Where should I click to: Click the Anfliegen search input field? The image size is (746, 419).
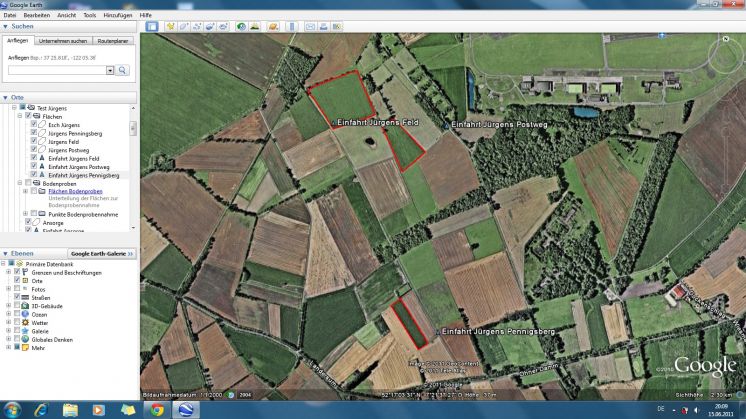pyautogui.click(x=56, y=71)
